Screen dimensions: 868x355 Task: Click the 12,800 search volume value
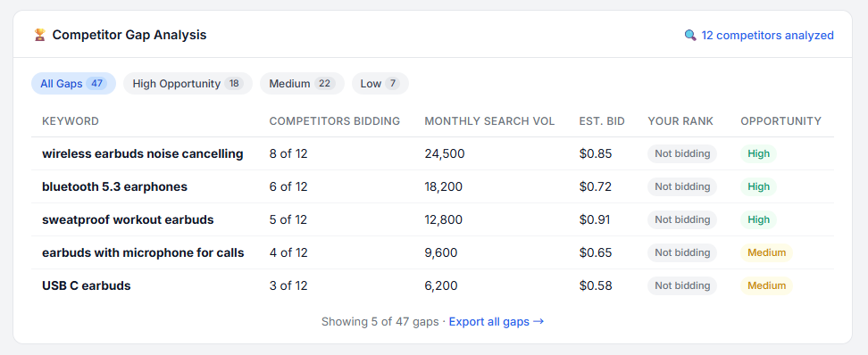(444, 219)
